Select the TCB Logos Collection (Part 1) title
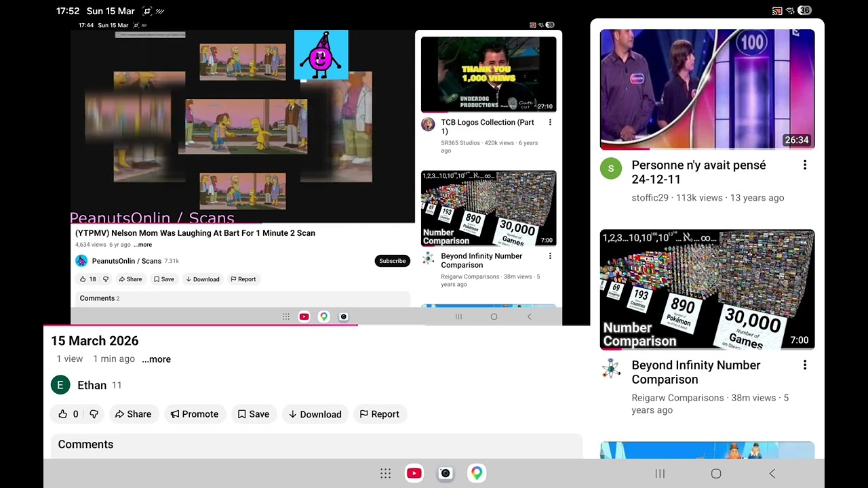Viewport: 868px width, 488px height. pos(488,127)
